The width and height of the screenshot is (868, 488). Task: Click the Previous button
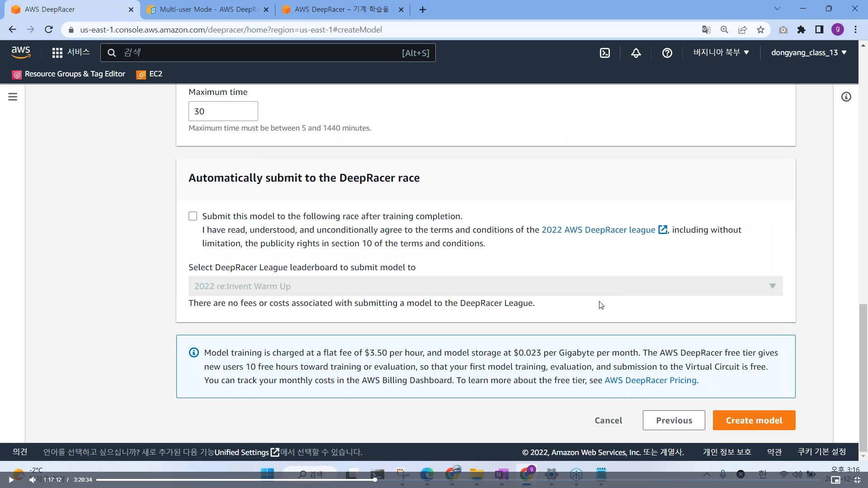point(674,420)
